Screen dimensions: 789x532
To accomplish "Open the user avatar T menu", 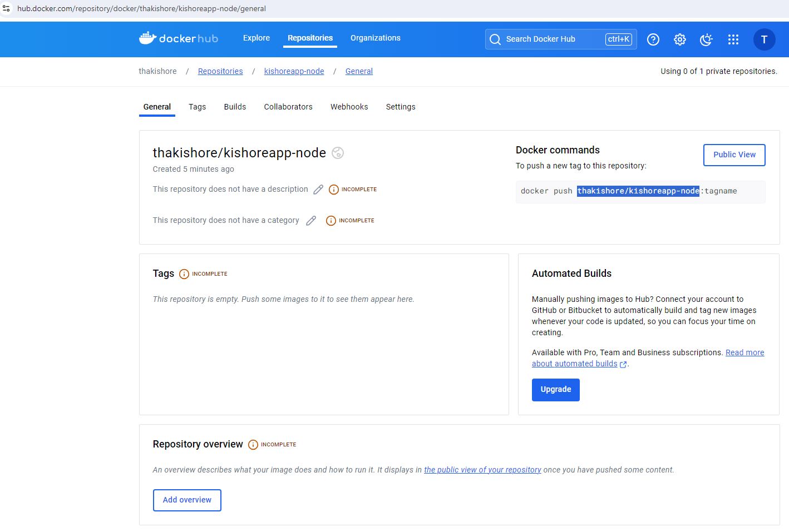I will pos(764,39).
